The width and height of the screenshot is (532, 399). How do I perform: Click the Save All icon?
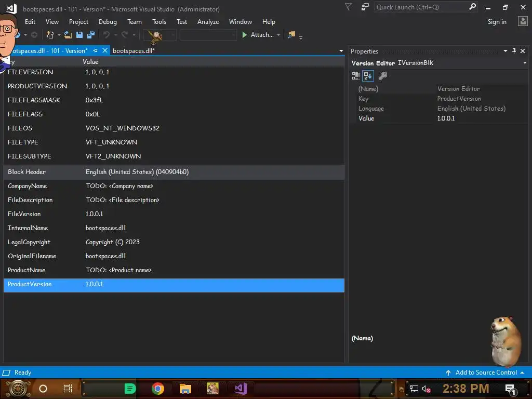(x=91, y=35)
